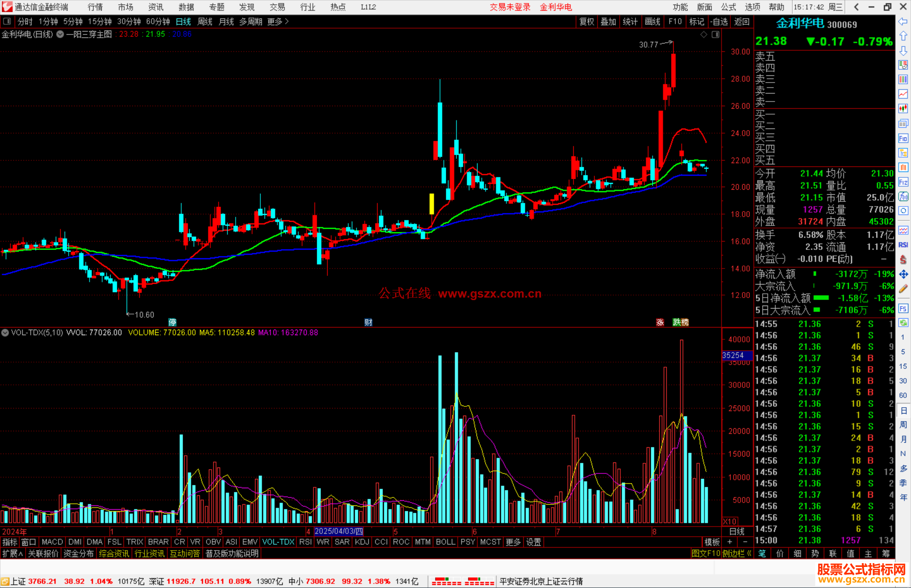Click the square window icon at chart top-right
This screenshot has width=911, height=588.
(715, 35)
